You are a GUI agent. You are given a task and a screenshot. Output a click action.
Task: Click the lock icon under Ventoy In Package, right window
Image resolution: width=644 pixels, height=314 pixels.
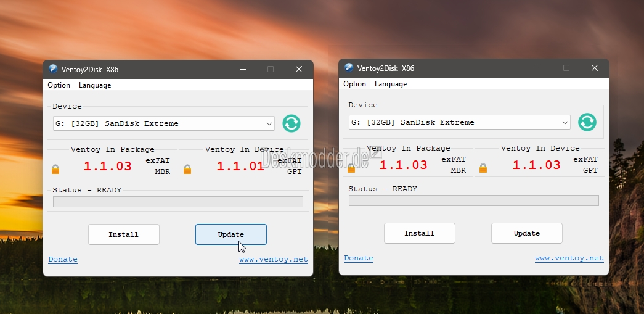351,168
